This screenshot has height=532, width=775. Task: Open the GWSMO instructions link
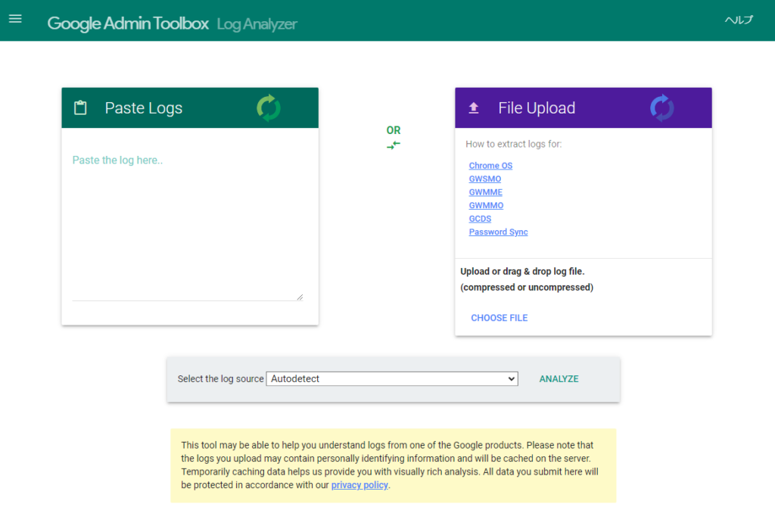click(x=484, y=179)
